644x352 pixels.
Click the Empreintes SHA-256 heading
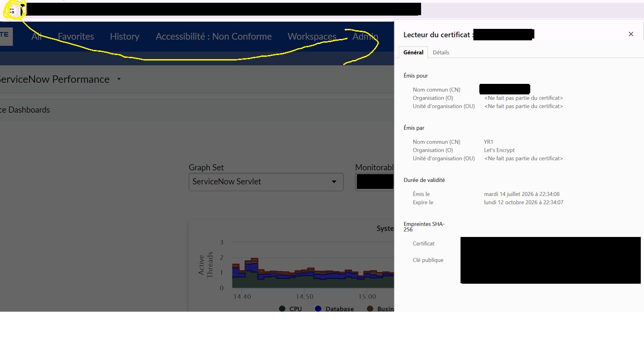[x=424, y=227]
